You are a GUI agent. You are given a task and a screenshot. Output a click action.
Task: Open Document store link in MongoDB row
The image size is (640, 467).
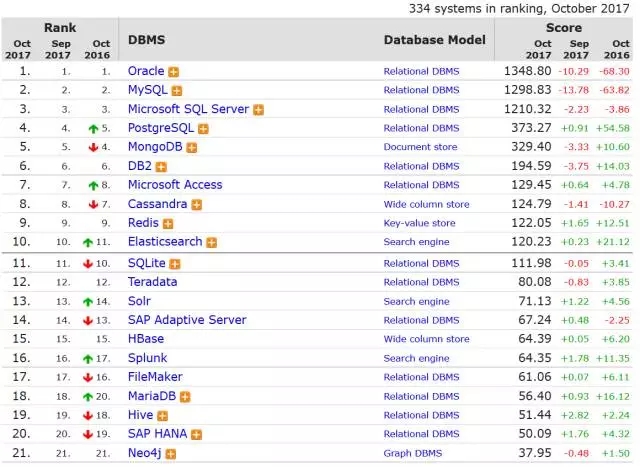tap(420, 147)
